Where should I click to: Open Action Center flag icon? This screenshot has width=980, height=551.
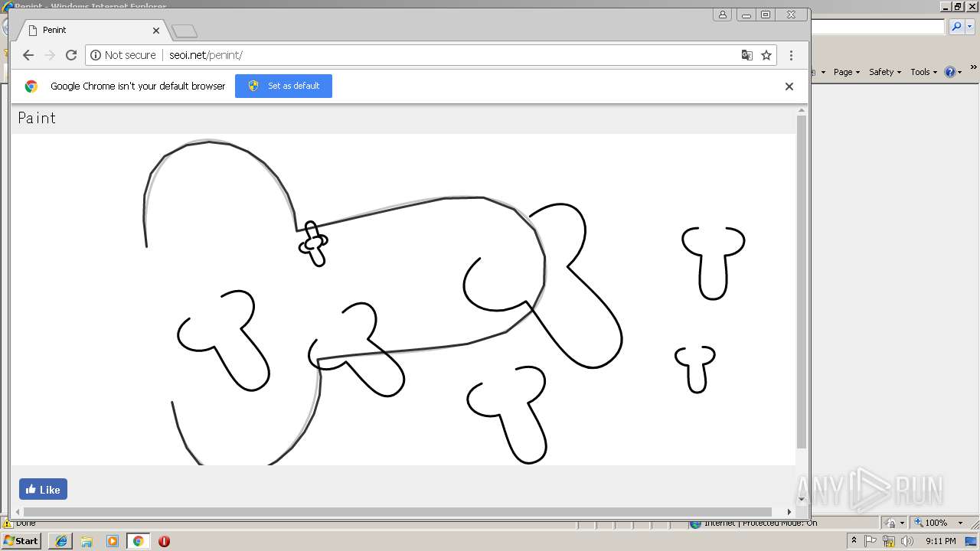pos(871,541)
